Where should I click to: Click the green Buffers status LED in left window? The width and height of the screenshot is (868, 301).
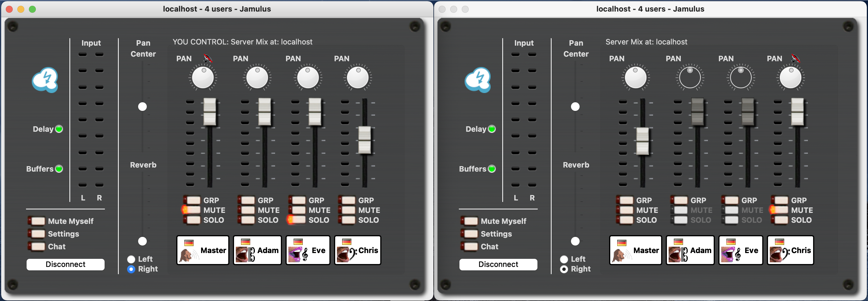[59, 169]
